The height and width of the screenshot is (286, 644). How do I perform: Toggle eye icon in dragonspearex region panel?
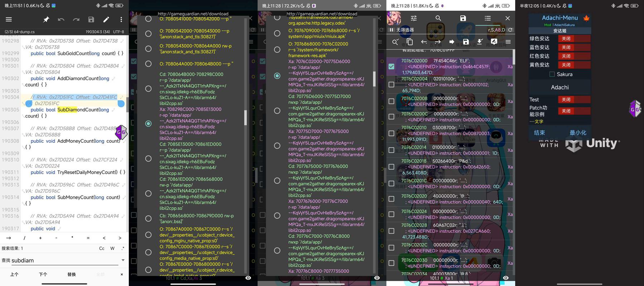[377, 278]
